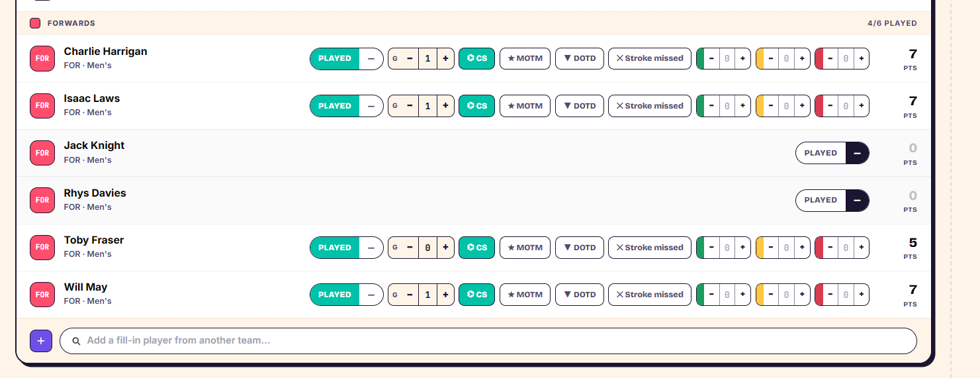This screenshot has width=980, height=378.
Task: Toggle Stroke missed for Charlie Harrigan
Action: pyautogui.click(x=650, y=58)
